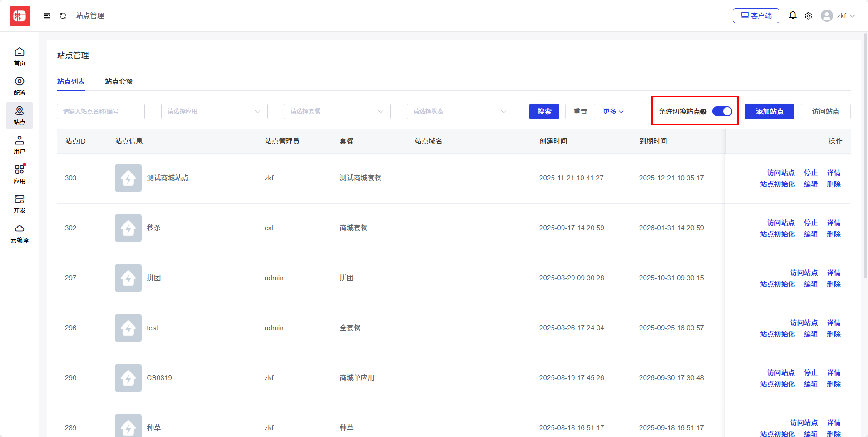Open the 请选择套餐 dropdown
This screenshot has height=437, width=868.
click(x=337, y=111)
